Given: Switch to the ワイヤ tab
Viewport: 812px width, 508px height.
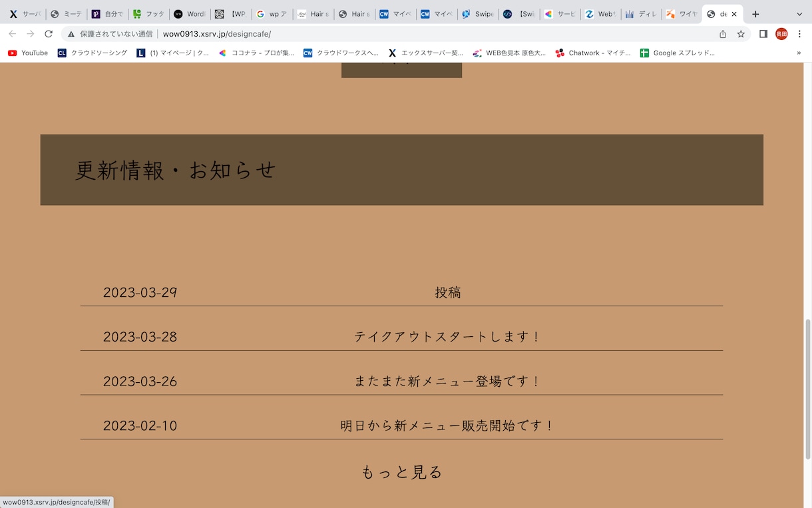Looking at the screenshot, I should point(682,14).
